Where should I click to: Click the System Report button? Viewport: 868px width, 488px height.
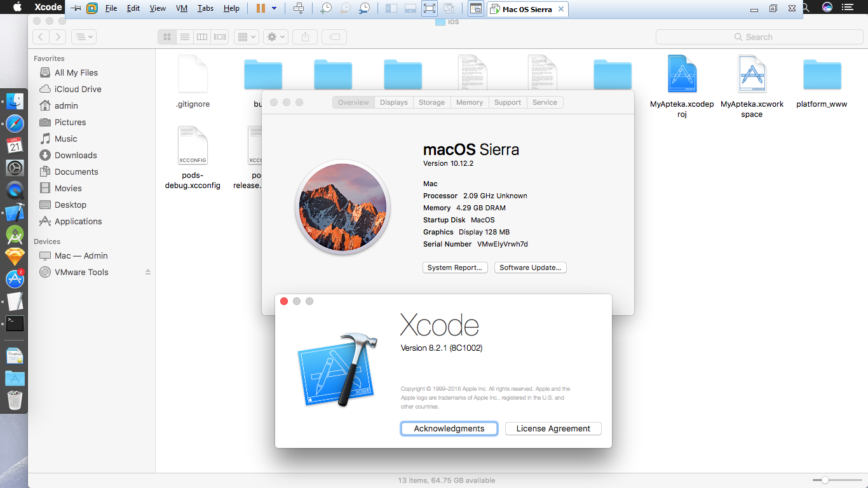click(455, 268)
